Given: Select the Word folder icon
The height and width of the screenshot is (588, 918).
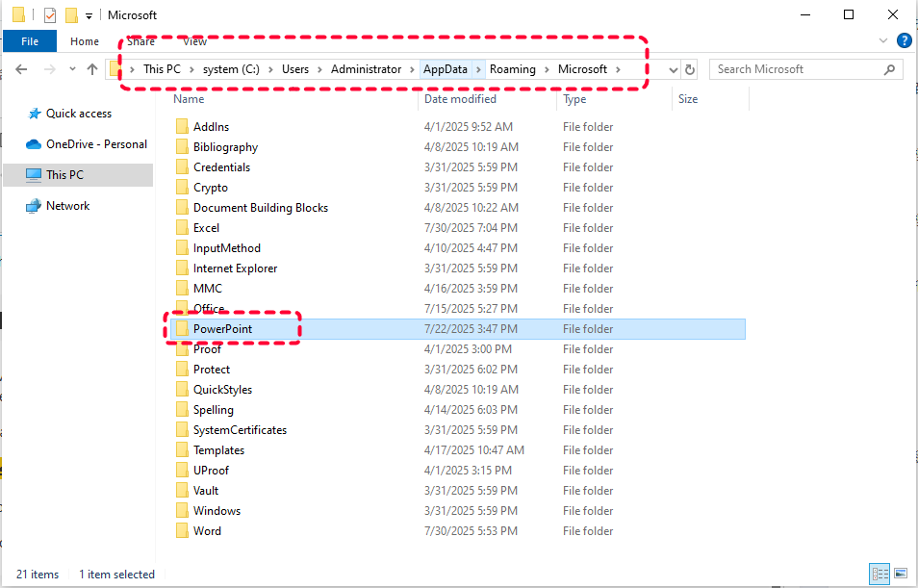Looking at the screenshot, I should pyautogui.click(x=182, y=530).
